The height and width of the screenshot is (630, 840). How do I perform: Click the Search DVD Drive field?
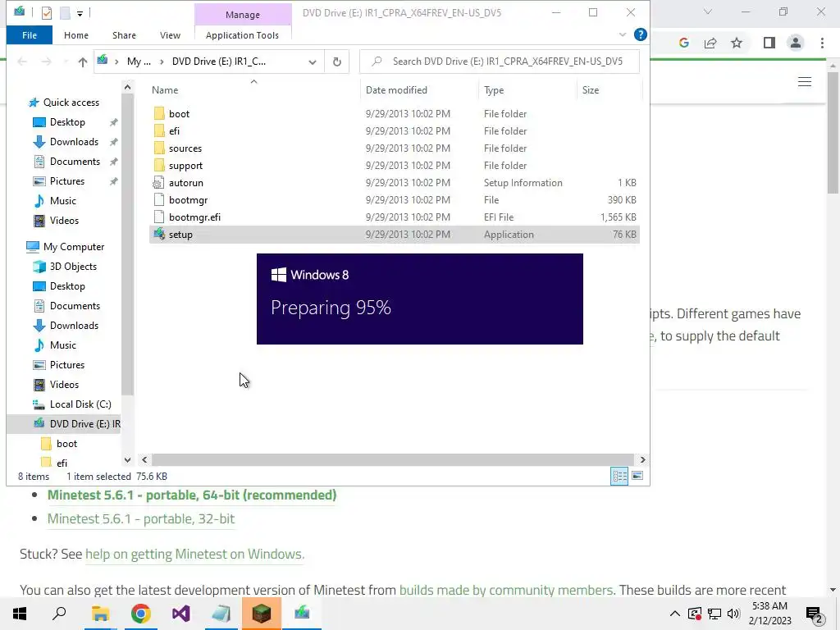point(500,62)
